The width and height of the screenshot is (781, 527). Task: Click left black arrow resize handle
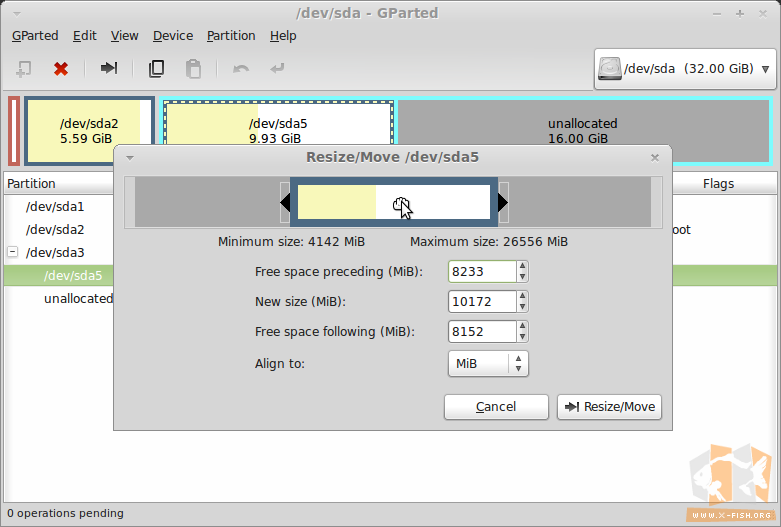coord(285,202)
